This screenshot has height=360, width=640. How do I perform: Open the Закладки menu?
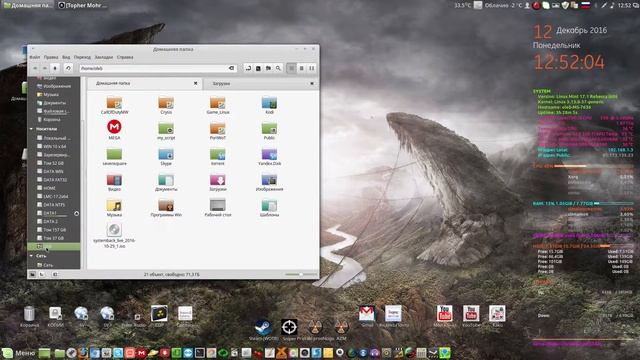coord(104,57)
